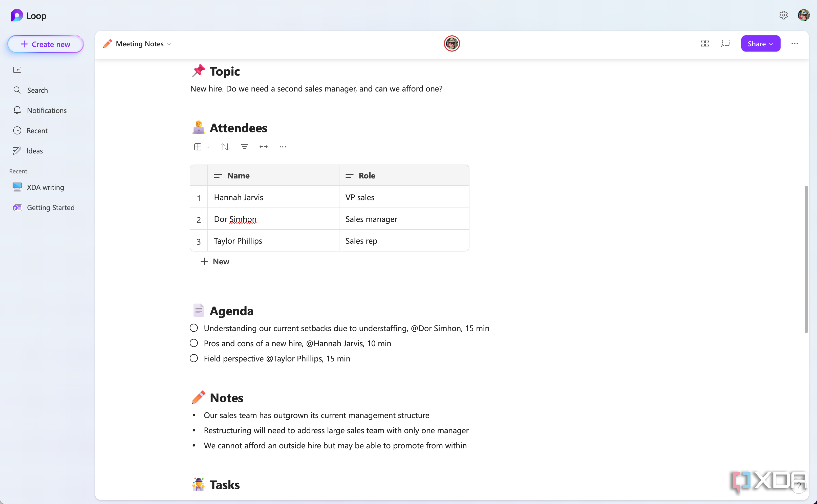Viewport: 817px width, 504px height.
Task: Open the Share dropdown button
Action: pos(760,44)
